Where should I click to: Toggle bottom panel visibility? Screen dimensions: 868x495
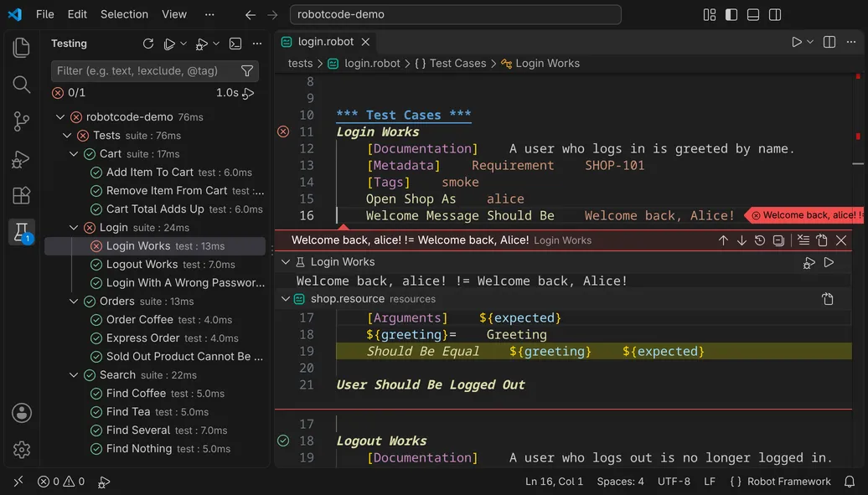click(753, 14)
